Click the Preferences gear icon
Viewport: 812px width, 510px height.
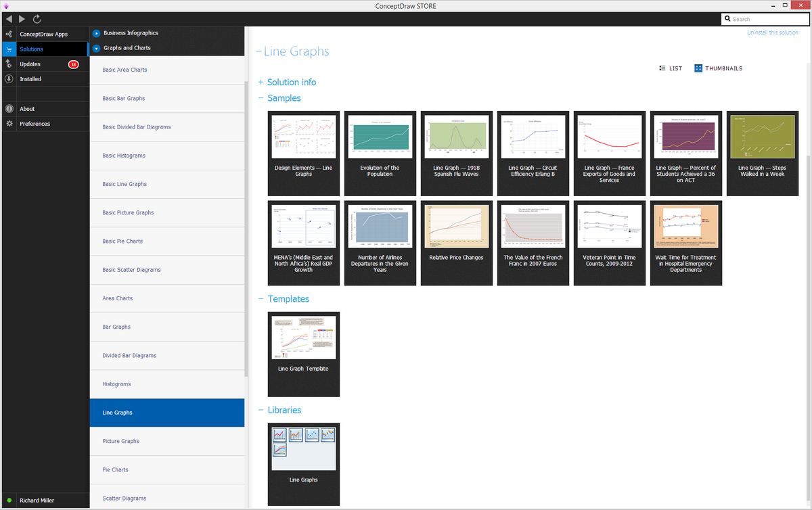(8, 123)
